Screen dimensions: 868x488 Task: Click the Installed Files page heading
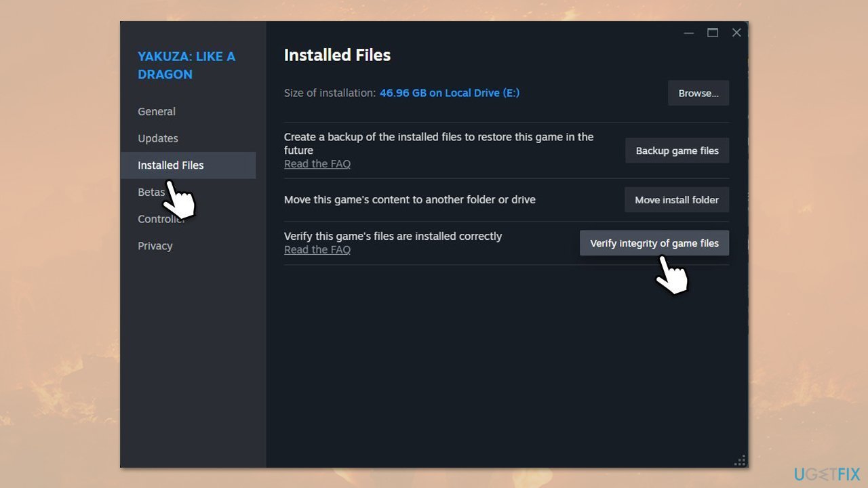[x=337, y=56]
